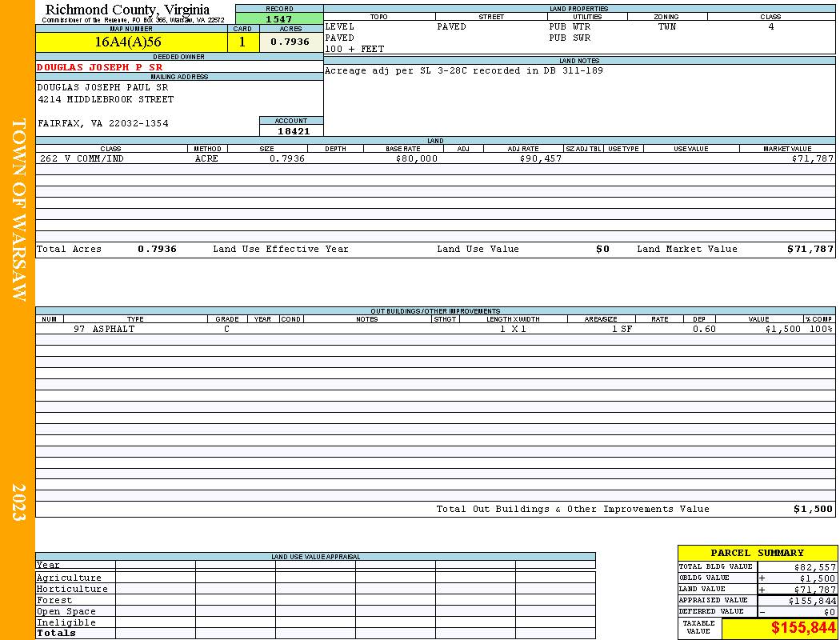
Task: Click the adjusted rate $90,457
Action: 541,159
